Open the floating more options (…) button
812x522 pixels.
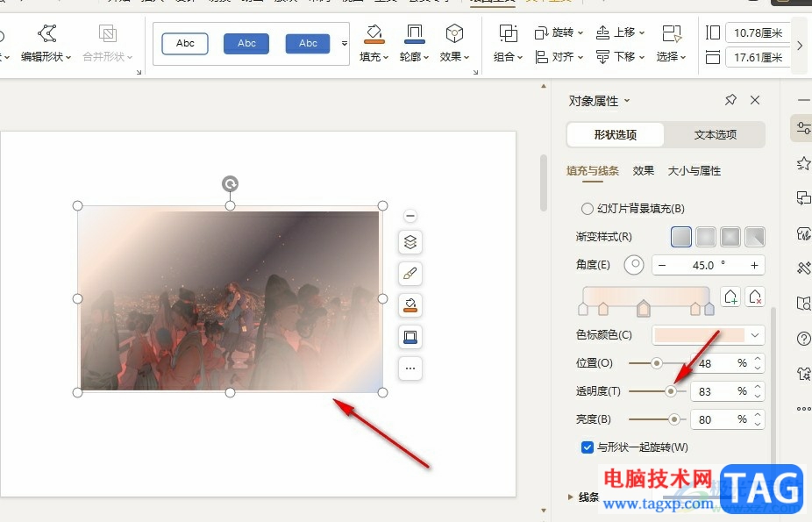click(410, 368)
